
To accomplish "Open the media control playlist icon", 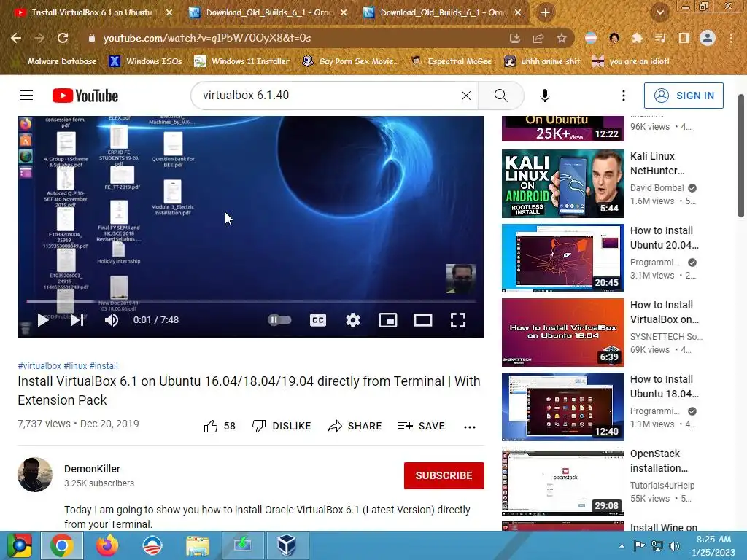I will [x=660, y=38].
